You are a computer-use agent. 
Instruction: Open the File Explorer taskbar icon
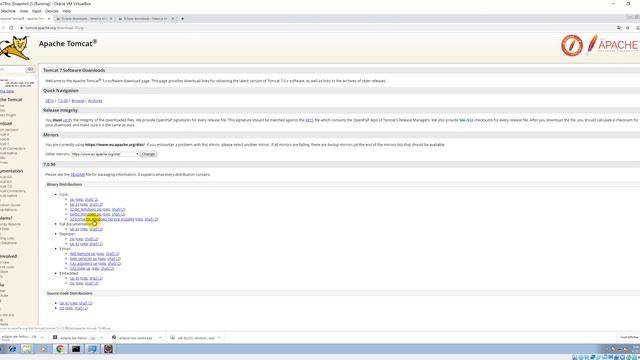pyautogui.click(x=27, y=349)
